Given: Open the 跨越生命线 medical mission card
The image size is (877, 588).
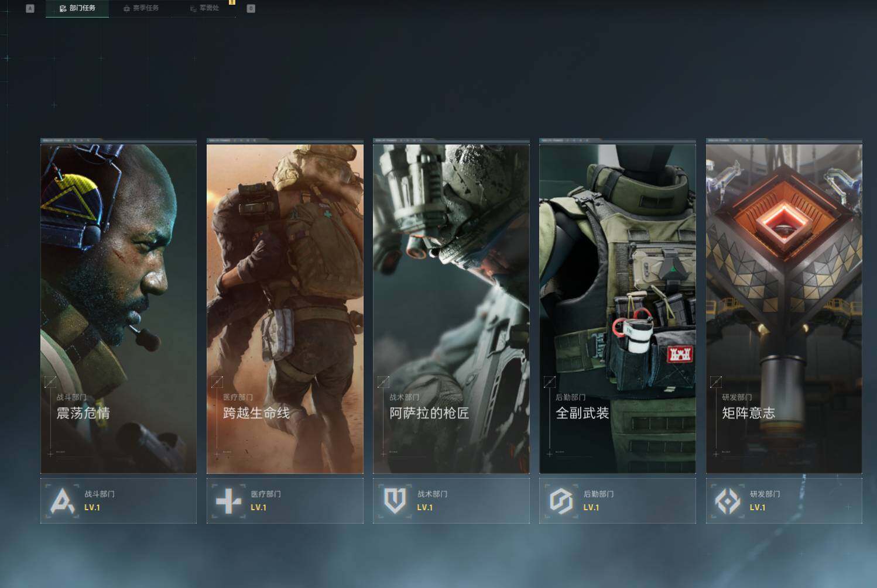Looking at the screenshot, I should click(x=285, y=306).
